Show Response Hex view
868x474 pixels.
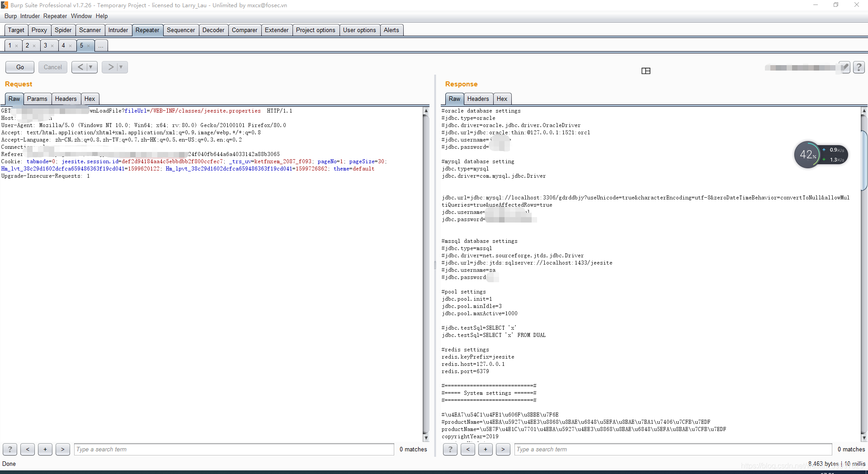(x=502, y=99)
